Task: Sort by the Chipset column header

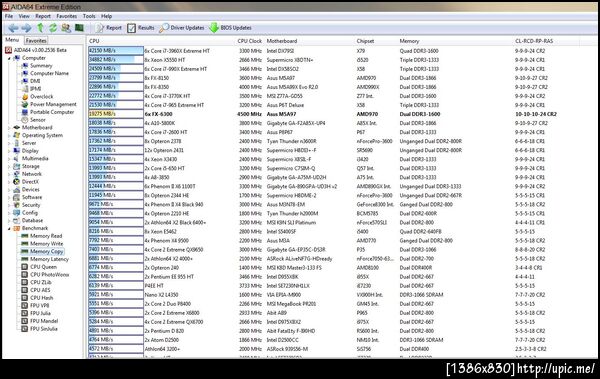Action: (365, 41)
